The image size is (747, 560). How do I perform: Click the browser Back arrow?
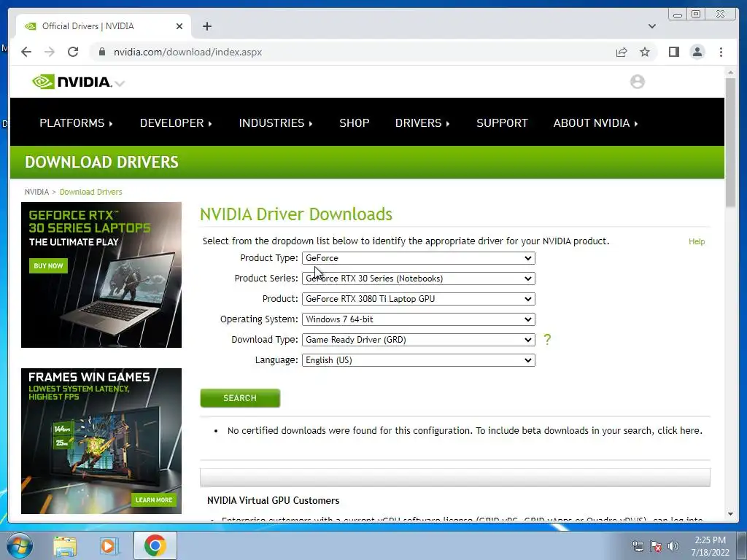(x=26, y=52)
